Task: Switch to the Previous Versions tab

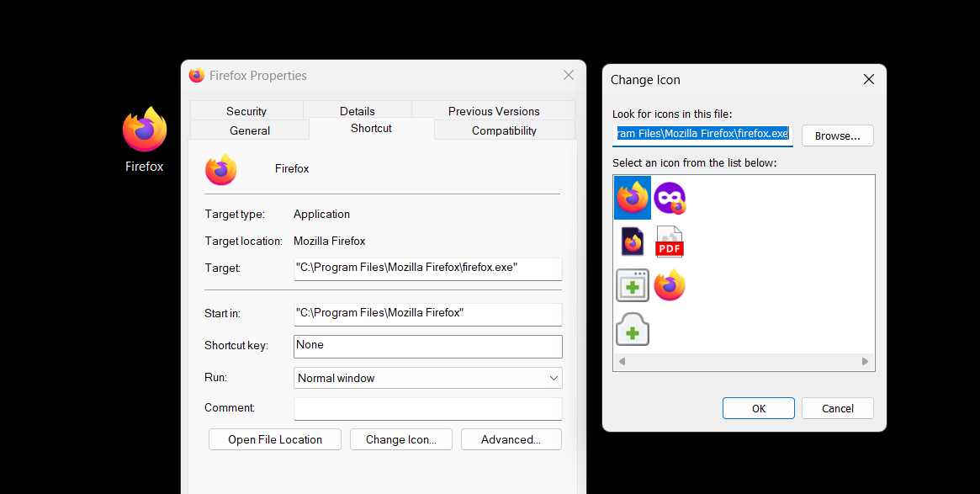Action: click(492, 110)
